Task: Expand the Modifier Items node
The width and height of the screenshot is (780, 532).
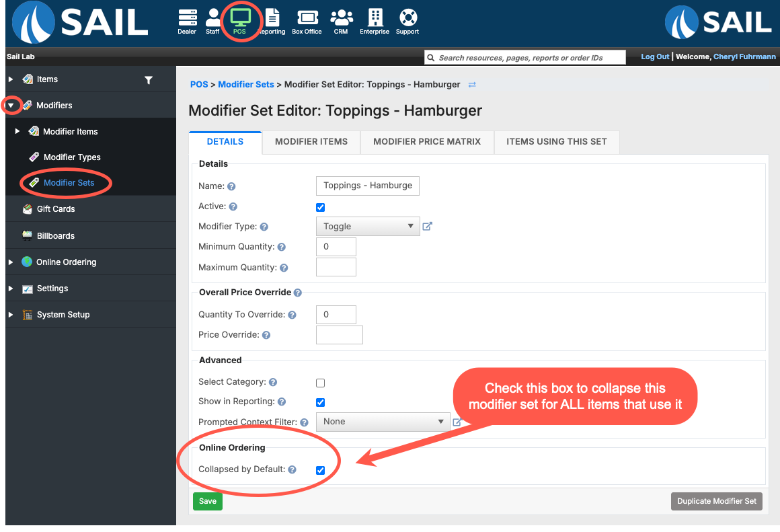Action: point(17,131)
